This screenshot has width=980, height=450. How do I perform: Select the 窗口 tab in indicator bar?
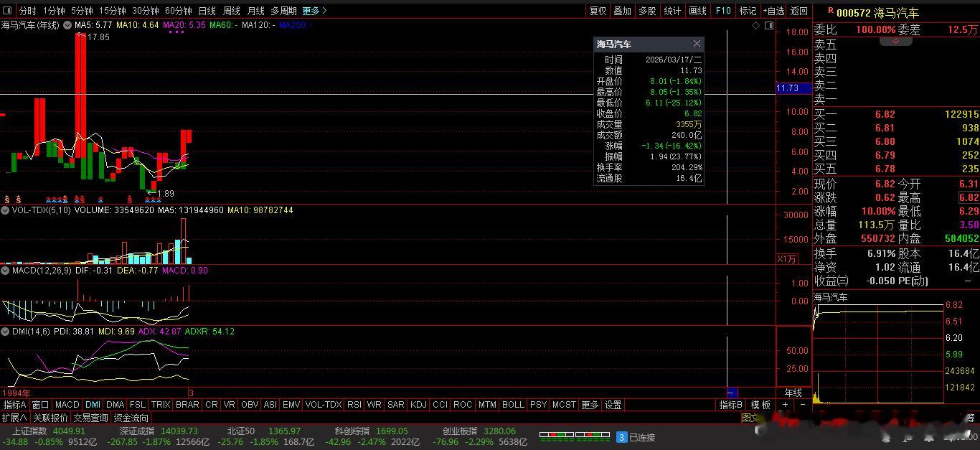point(41,405)
